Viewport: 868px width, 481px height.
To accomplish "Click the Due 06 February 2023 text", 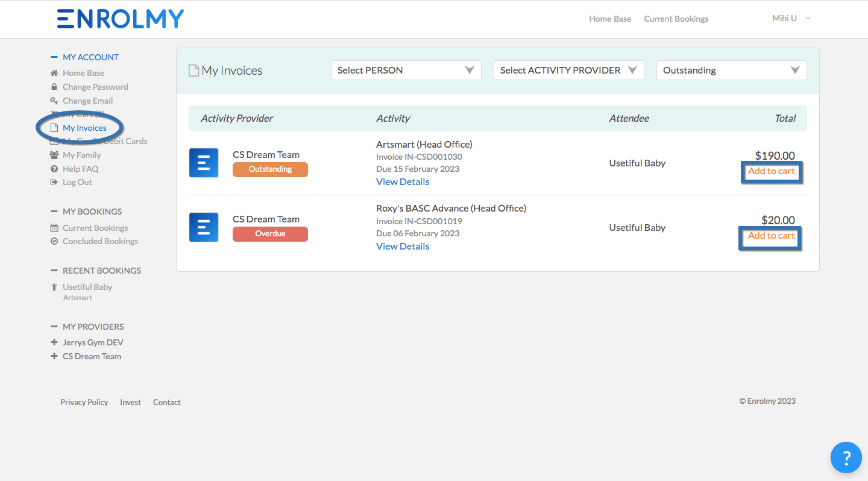I will pos(418,233).
